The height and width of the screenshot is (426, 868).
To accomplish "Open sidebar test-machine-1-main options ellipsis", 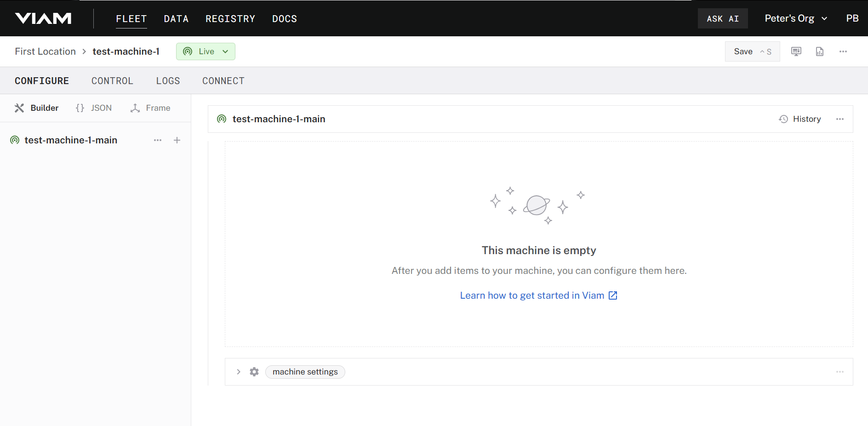I will [x=158, y=140].
